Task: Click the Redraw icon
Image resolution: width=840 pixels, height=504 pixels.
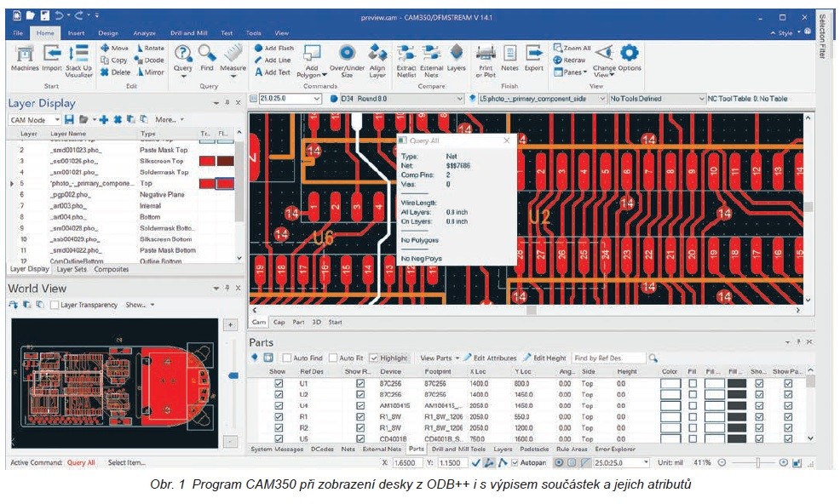Action: (558, 60)
